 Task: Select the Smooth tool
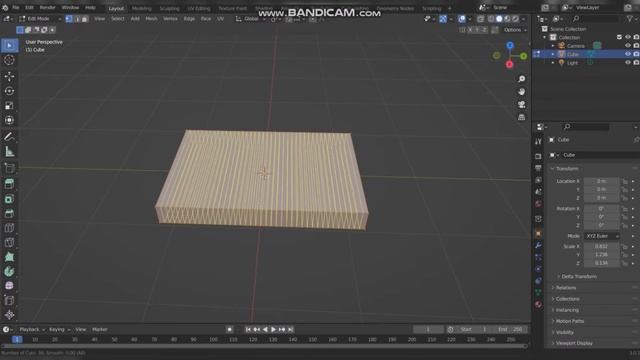(9, 286)
